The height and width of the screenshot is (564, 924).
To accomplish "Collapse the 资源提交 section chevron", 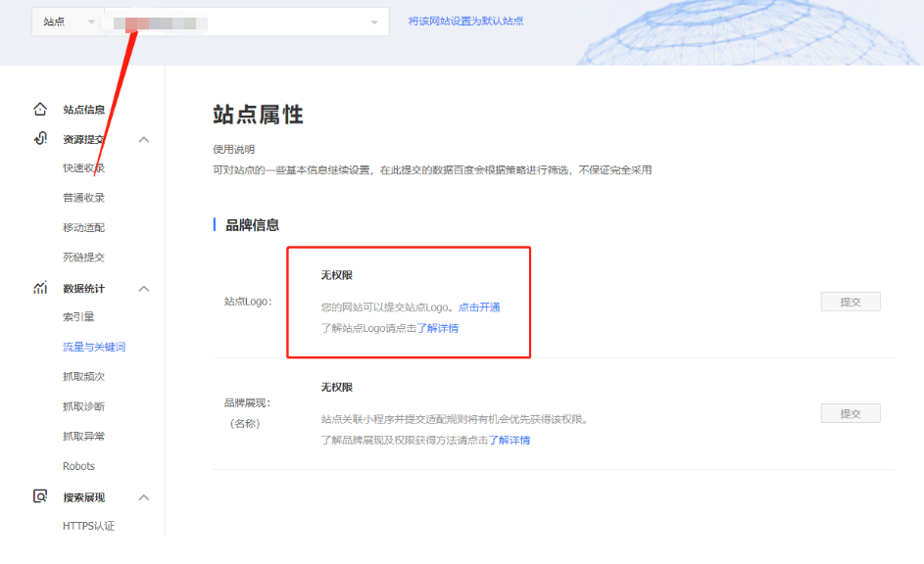I will point(144,139).
